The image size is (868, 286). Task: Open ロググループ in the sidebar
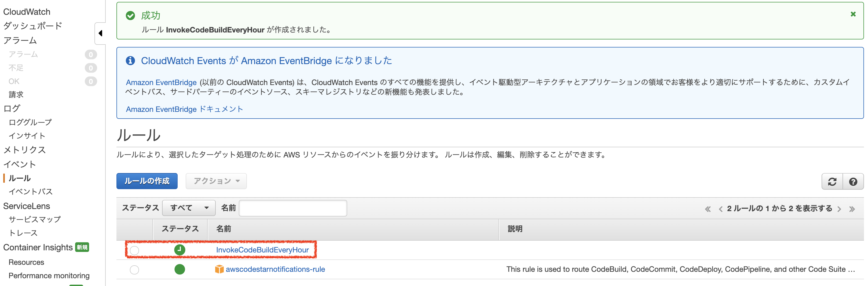point(30,122)
